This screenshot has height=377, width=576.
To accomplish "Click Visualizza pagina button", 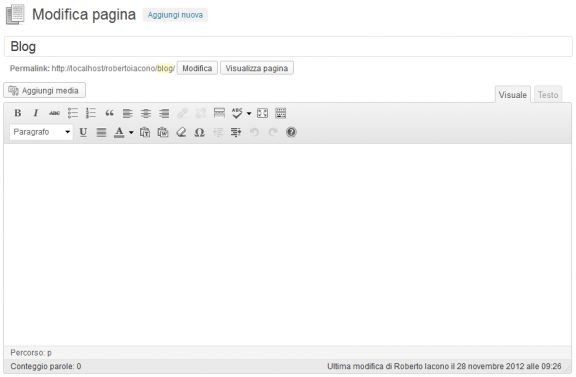I will point(257,68).
